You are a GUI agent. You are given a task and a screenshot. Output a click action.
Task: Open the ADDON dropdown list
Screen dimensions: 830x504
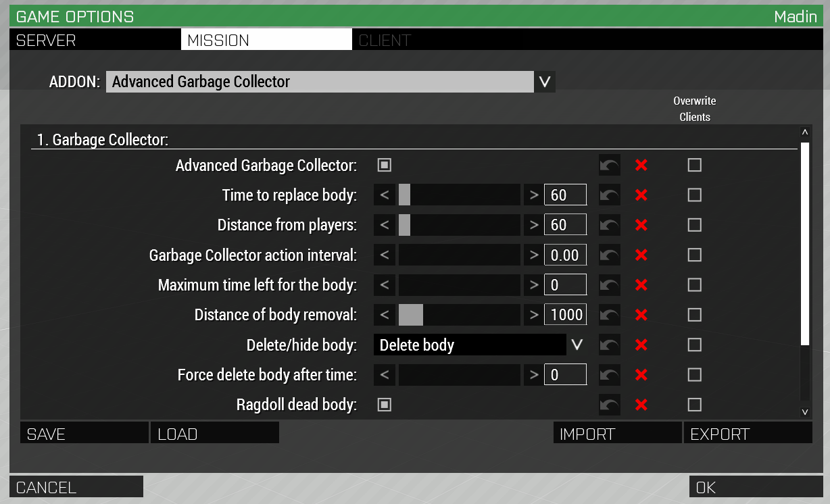coord(545,82)
